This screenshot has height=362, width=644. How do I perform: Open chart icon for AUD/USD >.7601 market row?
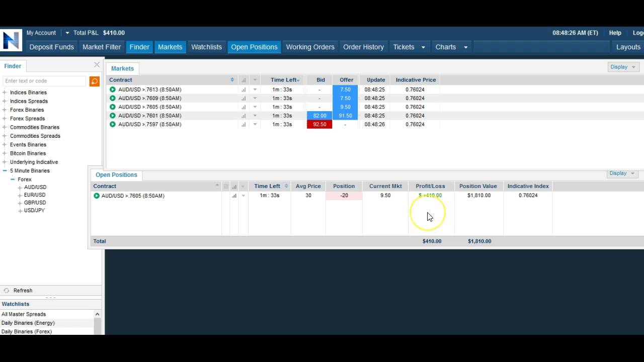(x=244, y=116)
